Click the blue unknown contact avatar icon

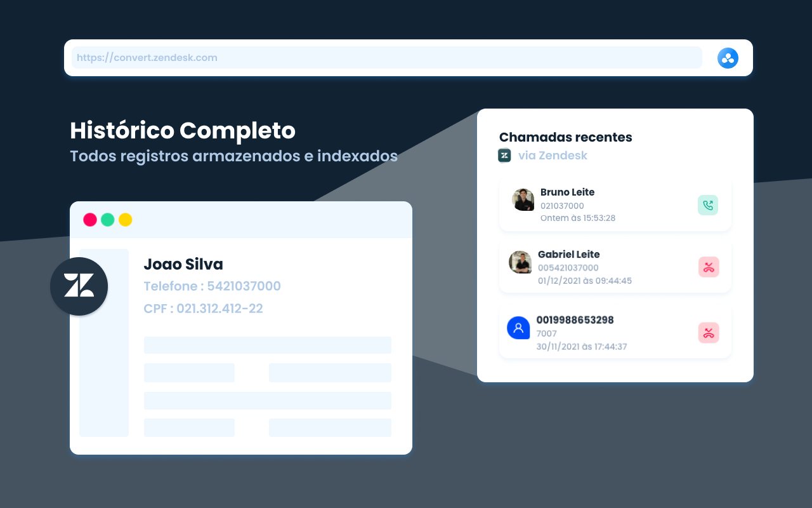[518, 328]
